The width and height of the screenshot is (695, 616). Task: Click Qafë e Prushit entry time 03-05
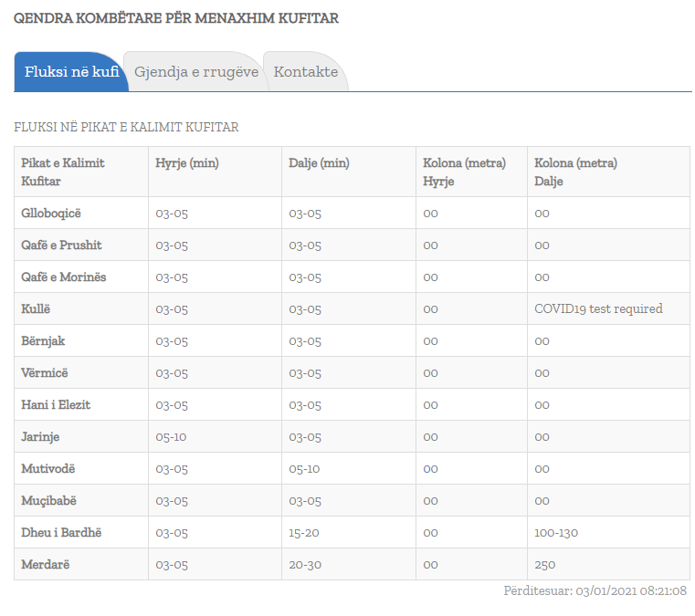172,245
